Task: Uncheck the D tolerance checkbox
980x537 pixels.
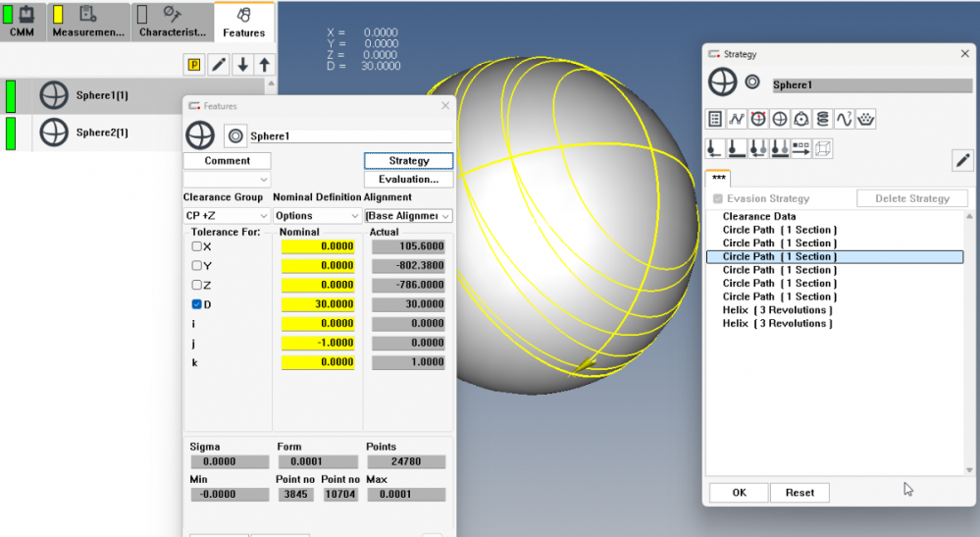Action: point(197,305)
